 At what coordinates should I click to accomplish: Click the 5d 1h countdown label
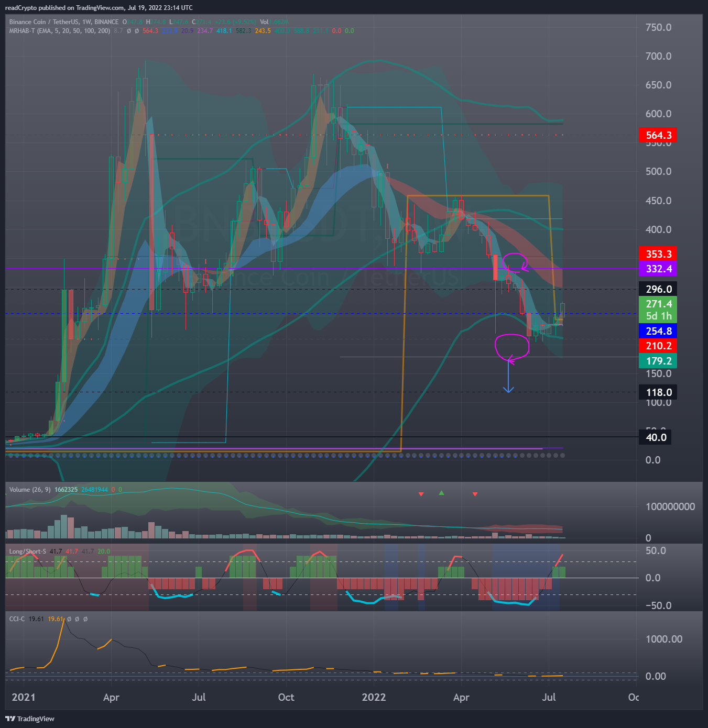point(658,316)
